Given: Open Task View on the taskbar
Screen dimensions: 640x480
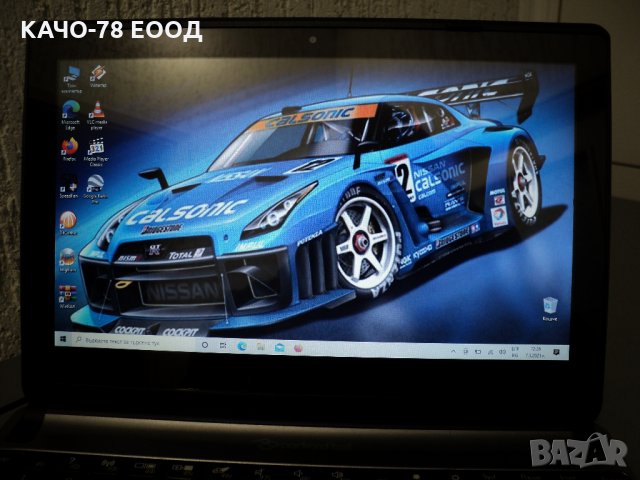Looking at the screenshot, I should [223, 345].
